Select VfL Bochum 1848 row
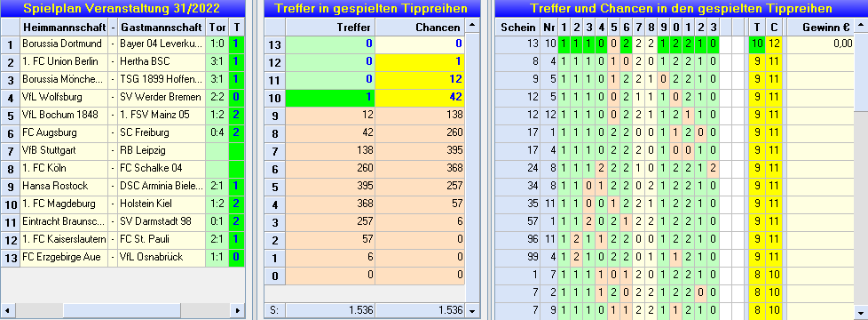 [122, 116]
